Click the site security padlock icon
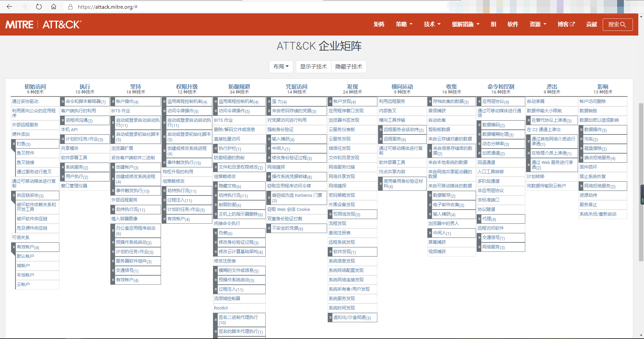The height and width of the screenshot is (339, 644). (70, 7)
